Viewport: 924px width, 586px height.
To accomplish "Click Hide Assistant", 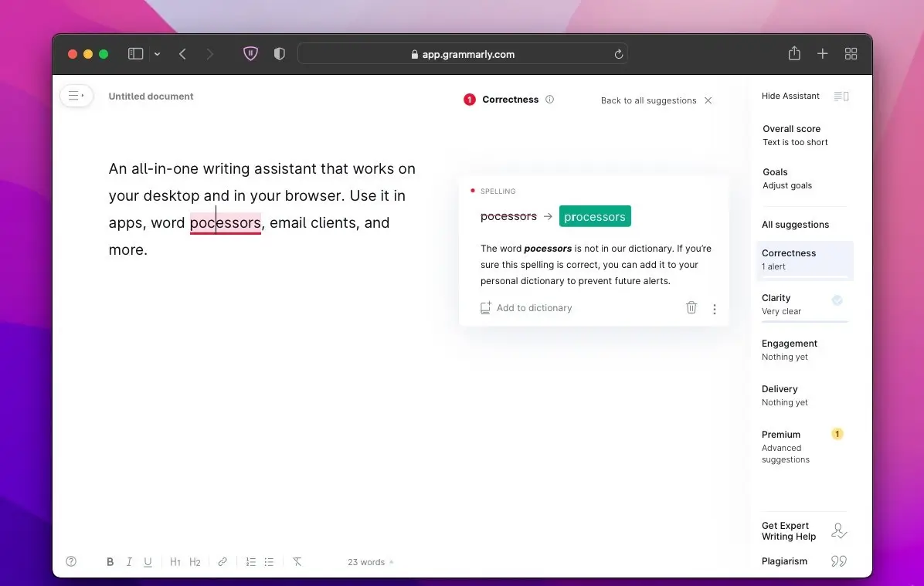I will point(790,96).
